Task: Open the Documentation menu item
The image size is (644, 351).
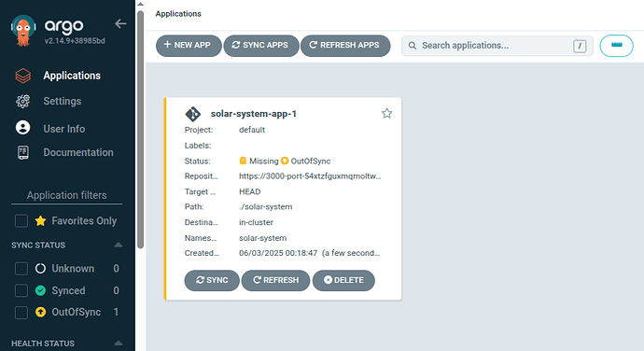Action: tap(78, 152)
